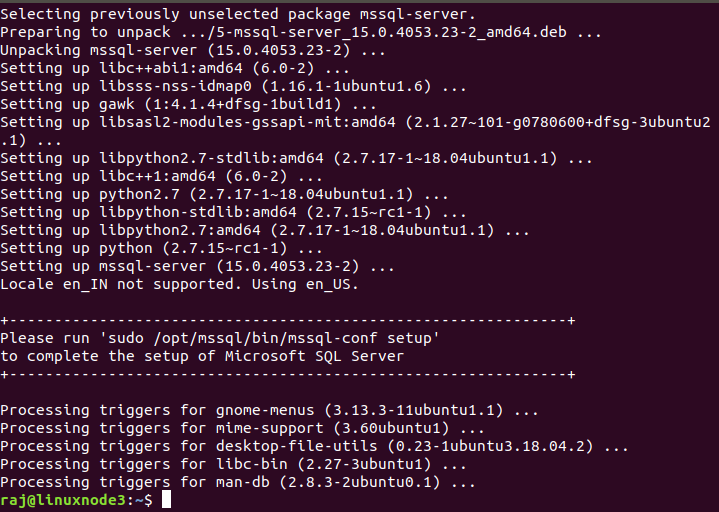Click the 'Setting up libpython-stdlib:amd64' line

233,212
